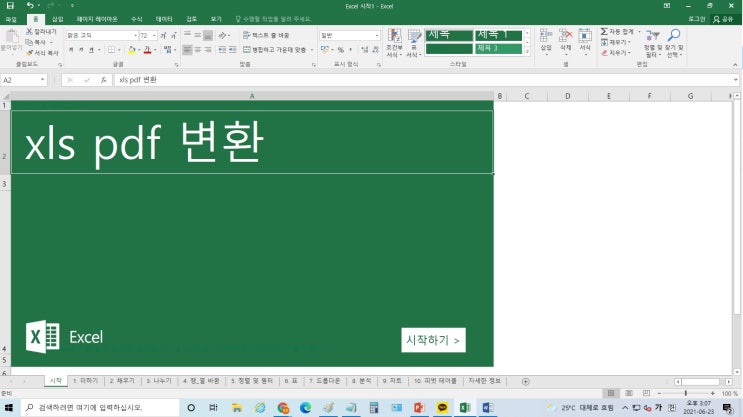Undo the last action
The width and height of the screenshot is (743, 417).
click(x=30, y=6)
